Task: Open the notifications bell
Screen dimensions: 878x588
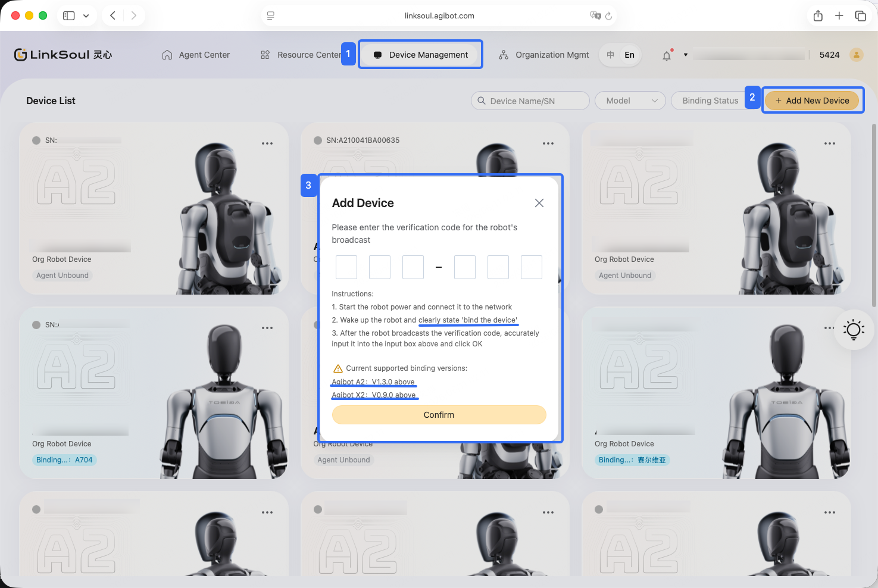Action: coord(667,55)
